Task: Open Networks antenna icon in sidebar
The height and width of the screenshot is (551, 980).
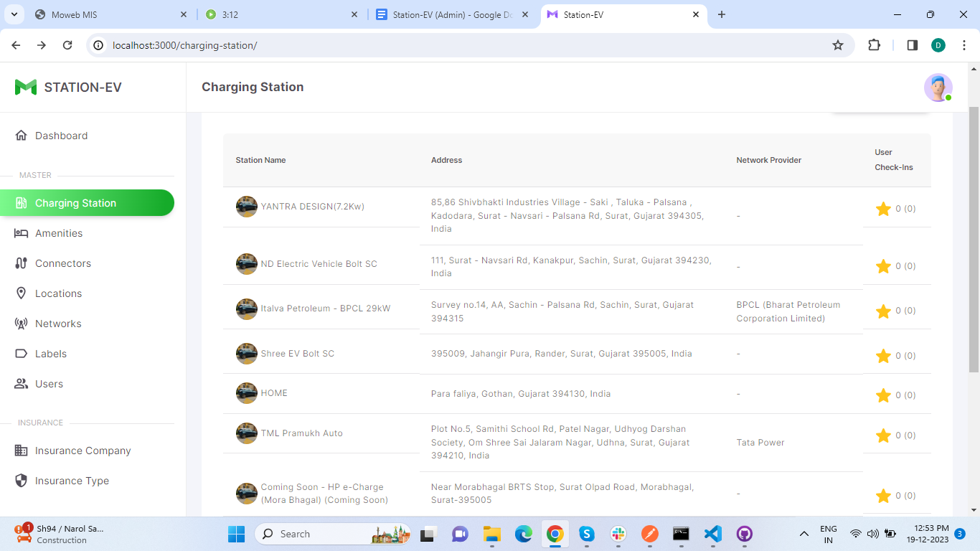Action: coord(21,324)
